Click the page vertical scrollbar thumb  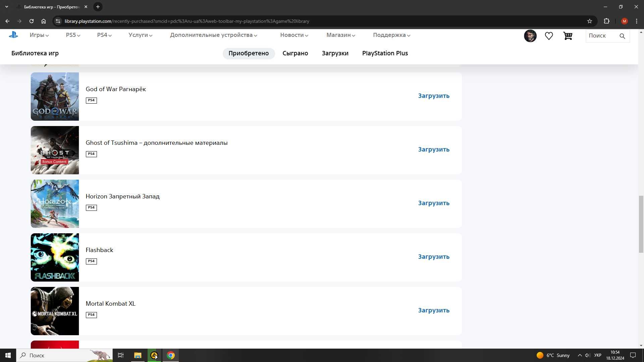[x=641, y=224]
